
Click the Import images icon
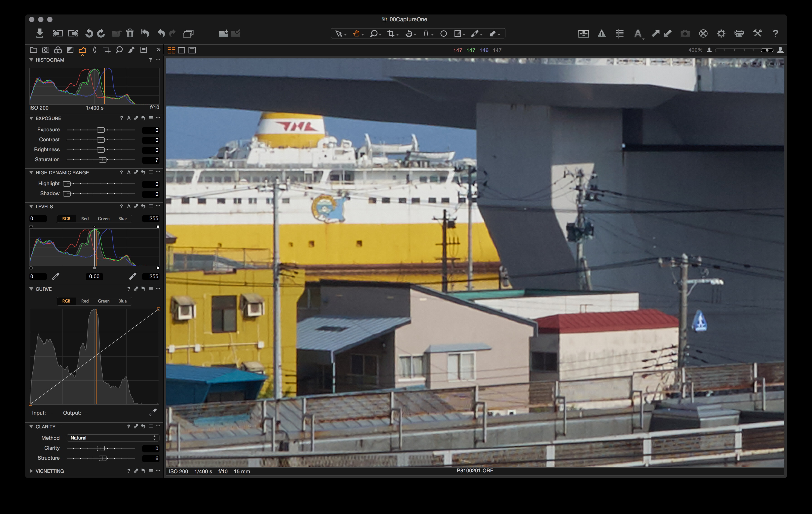point(40,33)
